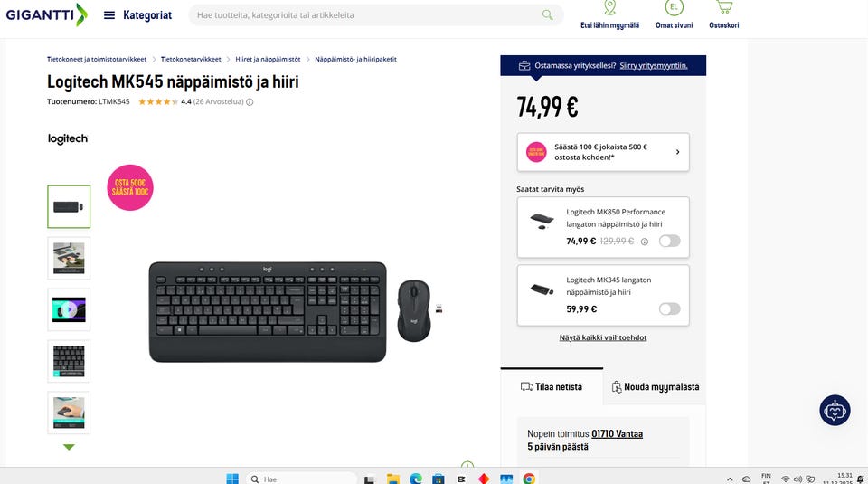
Task: Open the chatbot assistant icon
Action: tap(835, 411)
